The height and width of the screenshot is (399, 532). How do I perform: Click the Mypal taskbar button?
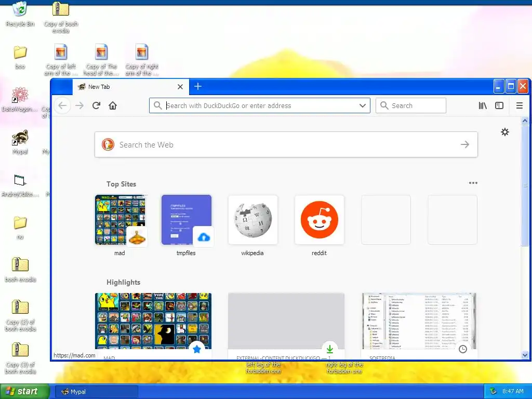pos(96,392)
